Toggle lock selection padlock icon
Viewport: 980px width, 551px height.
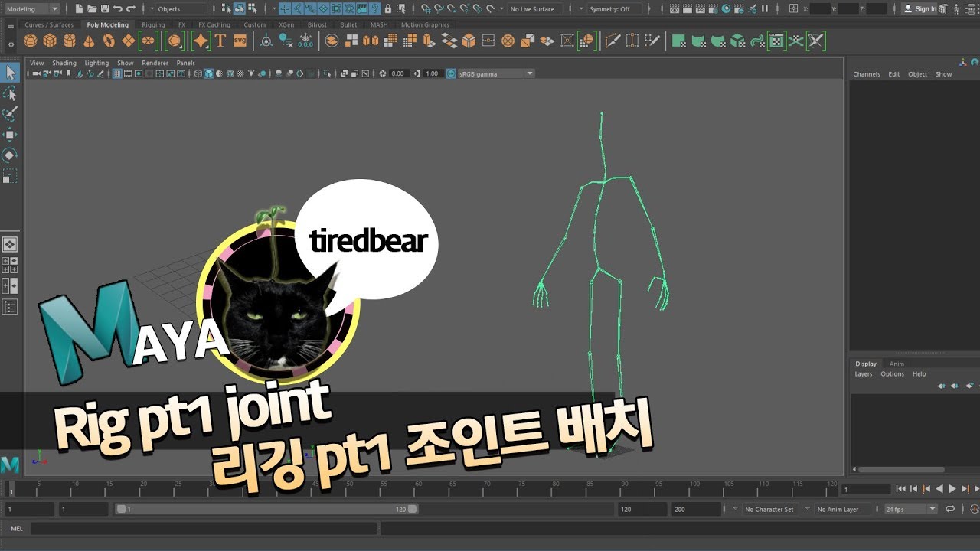pos(388,9)
